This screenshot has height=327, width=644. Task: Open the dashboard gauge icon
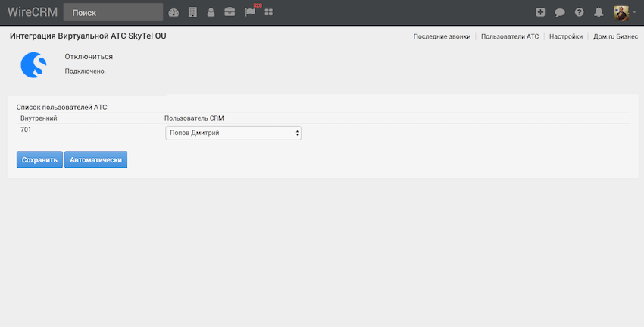174,12
